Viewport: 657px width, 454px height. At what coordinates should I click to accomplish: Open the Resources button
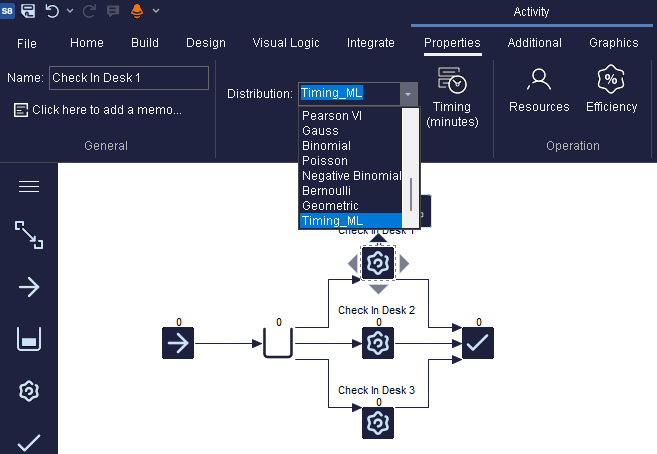[539, 90]
